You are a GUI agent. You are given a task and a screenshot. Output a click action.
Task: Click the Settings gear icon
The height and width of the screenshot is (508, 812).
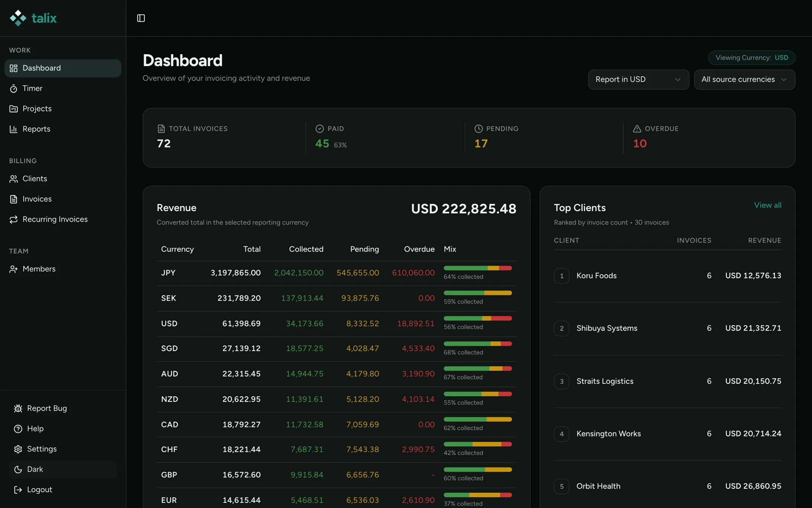18,449
